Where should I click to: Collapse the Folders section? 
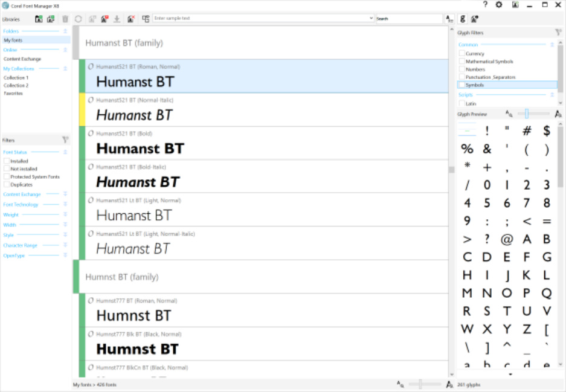point(65,31)
